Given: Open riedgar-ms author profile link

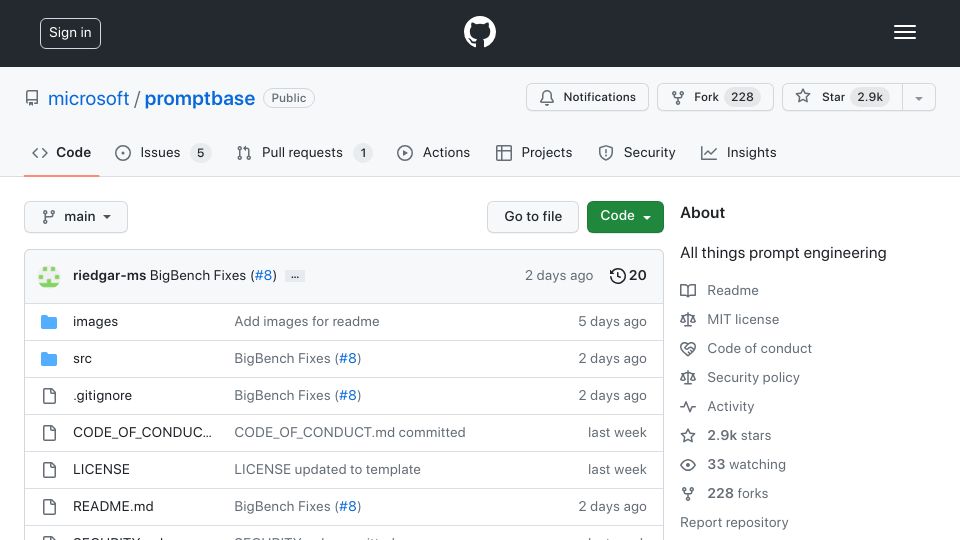Looking at the screenshot, I should tap(110, 276).
